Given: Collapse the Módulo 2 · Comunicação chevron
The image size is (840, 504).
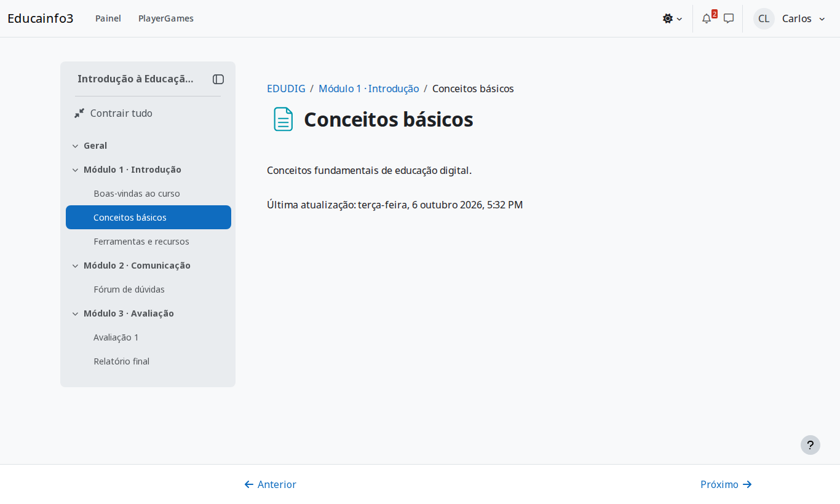Looking at the screenshot, I should [x=75, y=266].
